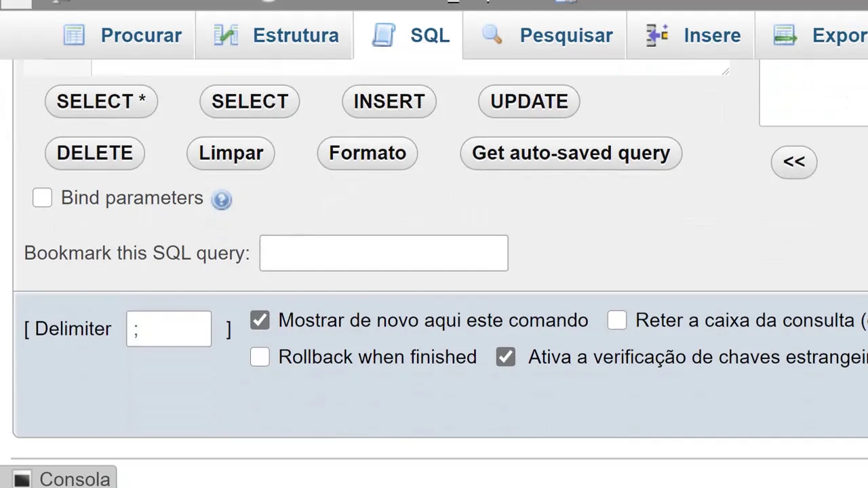
Task: Enable the Bind parameters checkbox
Action: pyautogui.click(x=42, y=198)
